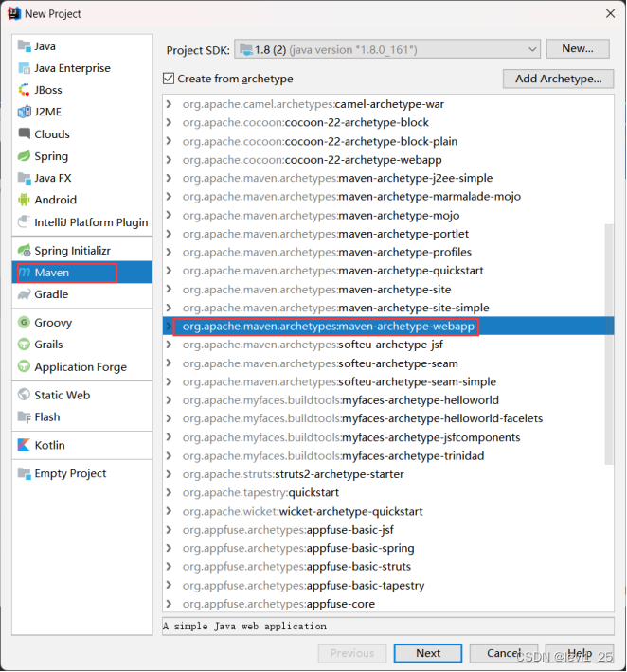
Task: Uncheck Create from archetype checkbox
Action: pyautogui.click(x=169, y=79)
